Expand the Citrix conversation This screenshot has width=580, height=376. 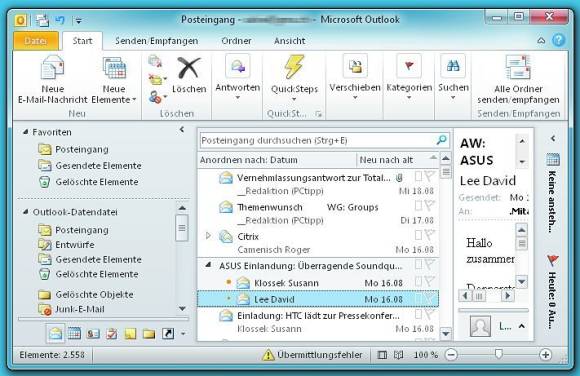point(208,235)
